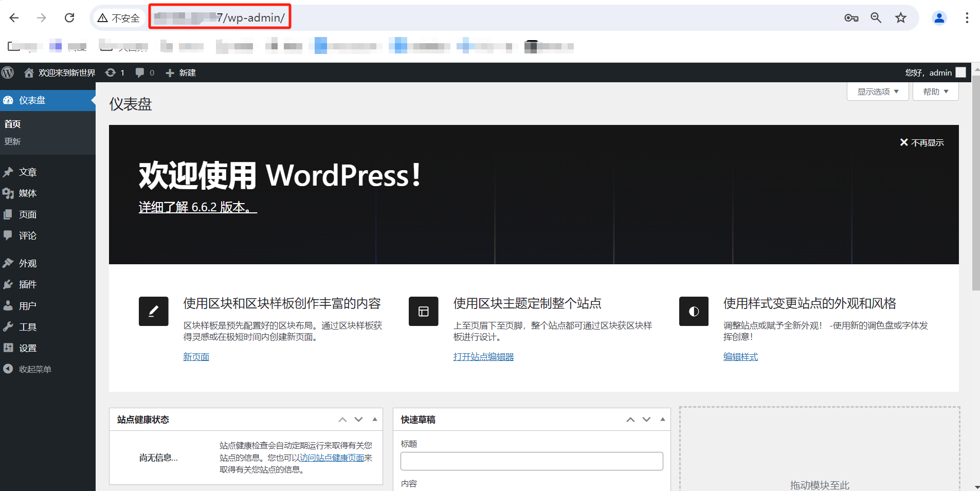Click the scrollbar down arrow

(976, 486)
